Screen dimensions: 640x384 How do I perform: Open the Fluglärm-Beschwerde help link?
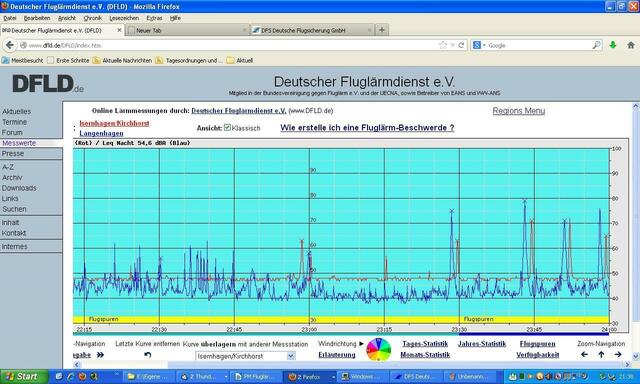(367, 128)
